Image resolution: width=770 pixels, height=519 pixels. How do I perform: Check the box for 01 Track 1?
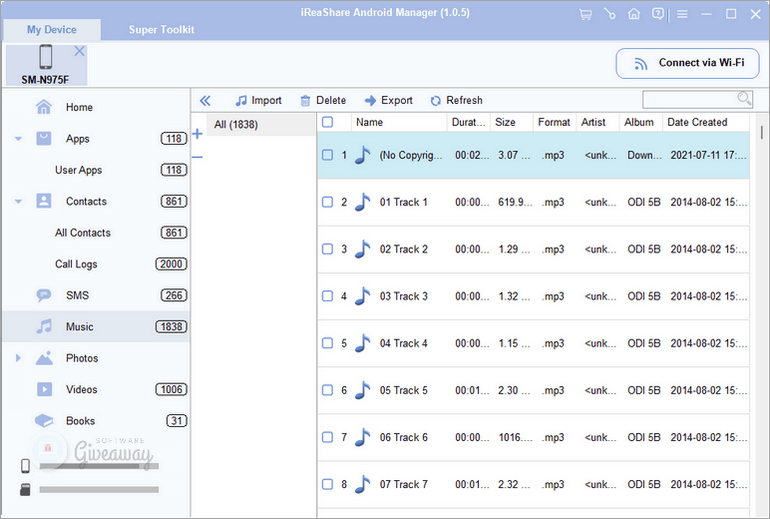click(327, 202)
